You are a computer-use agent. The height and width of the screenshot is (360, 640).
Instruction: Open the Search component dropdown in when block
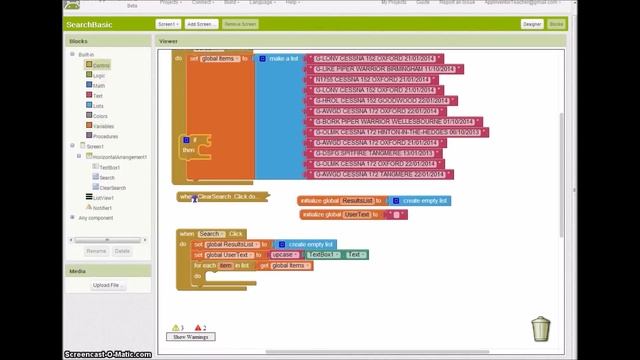tap(211, 234)
